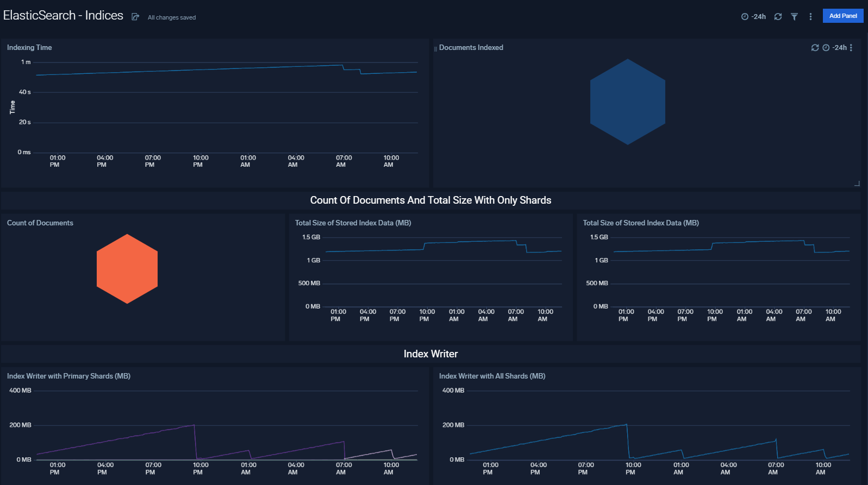Open Documents Indexed panel -24h time selector
Image resolution: width=868 pixels, height=485 pixels.
pyautogui.click(x=835, y=48)
